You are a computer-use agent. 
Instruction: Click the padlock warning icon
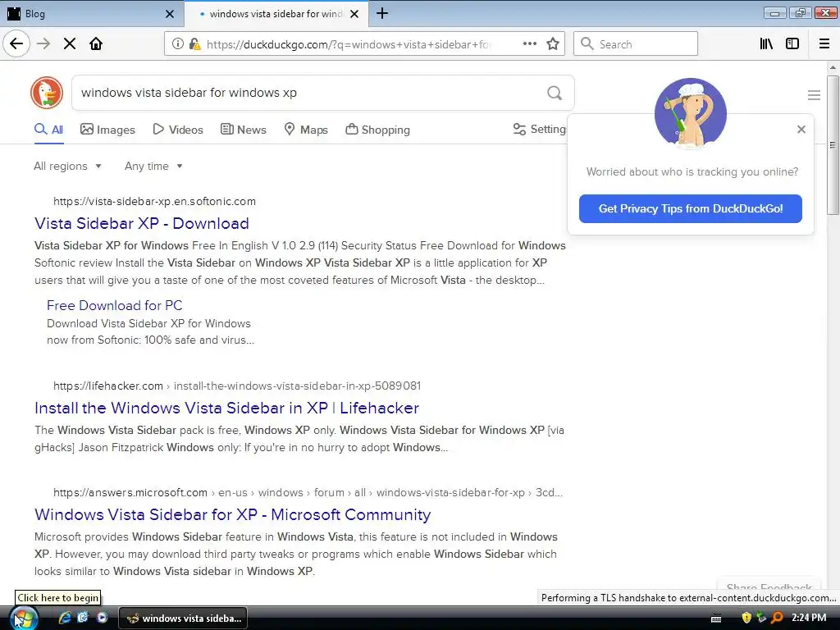(x=195, y=44)
